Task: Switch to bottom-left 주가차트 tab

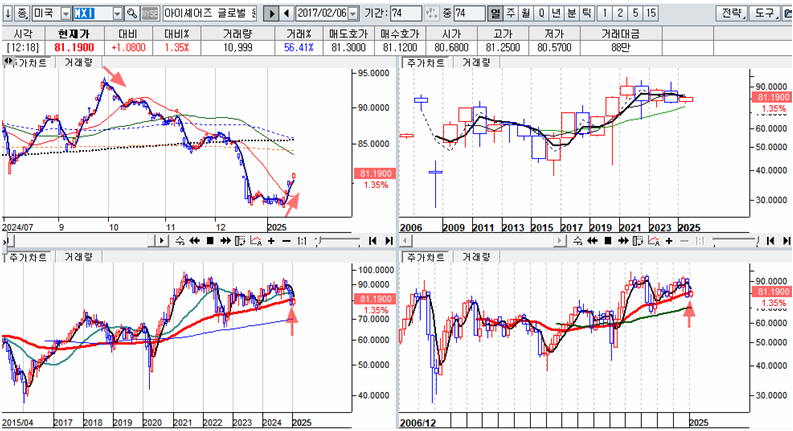Action: click(x=28, y=257)
